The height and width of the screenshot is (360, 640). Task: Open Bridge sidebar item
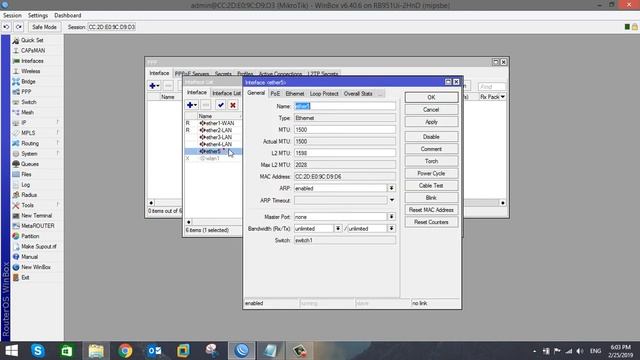click(28, 82)
